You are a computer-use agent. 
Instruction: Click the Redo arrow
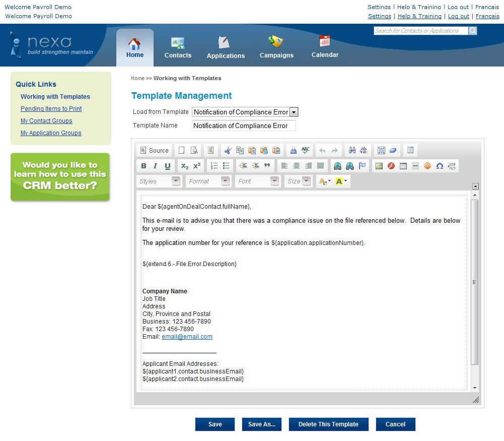[x=335, y=150]
